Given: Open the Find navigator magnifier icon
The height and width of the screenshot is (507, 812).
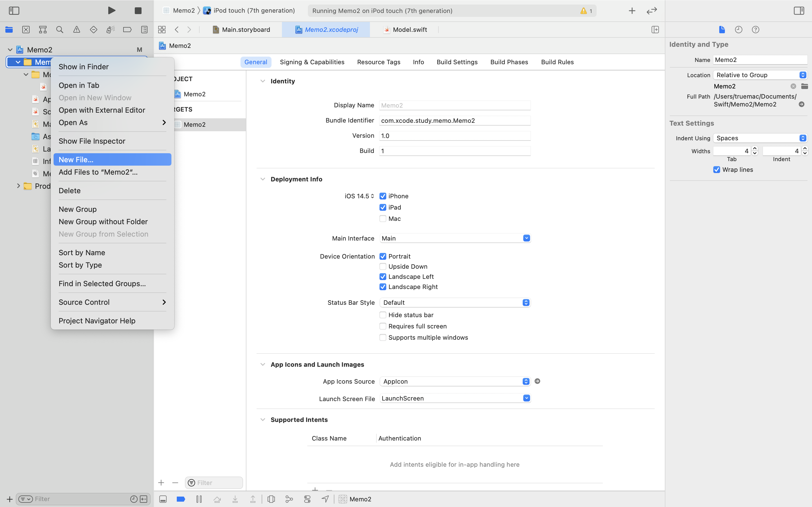Looking at the screenshot, I should point(60,30).
